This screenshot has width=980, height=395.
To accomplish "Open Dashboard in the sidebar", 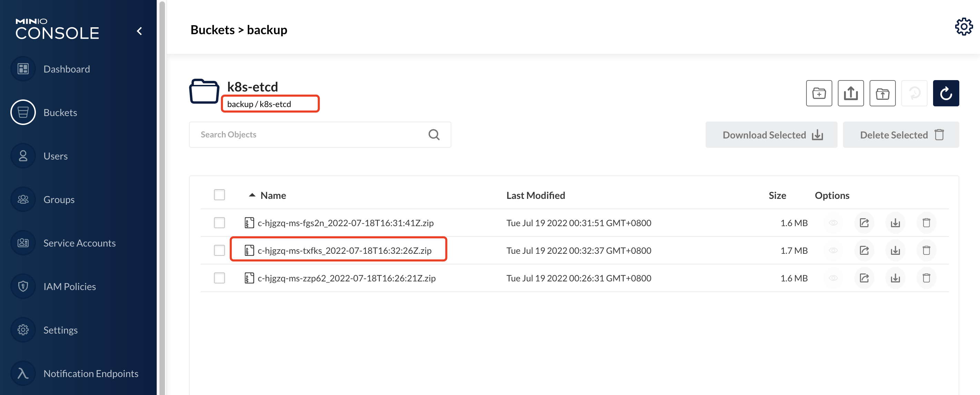I will tap(67, 69).
